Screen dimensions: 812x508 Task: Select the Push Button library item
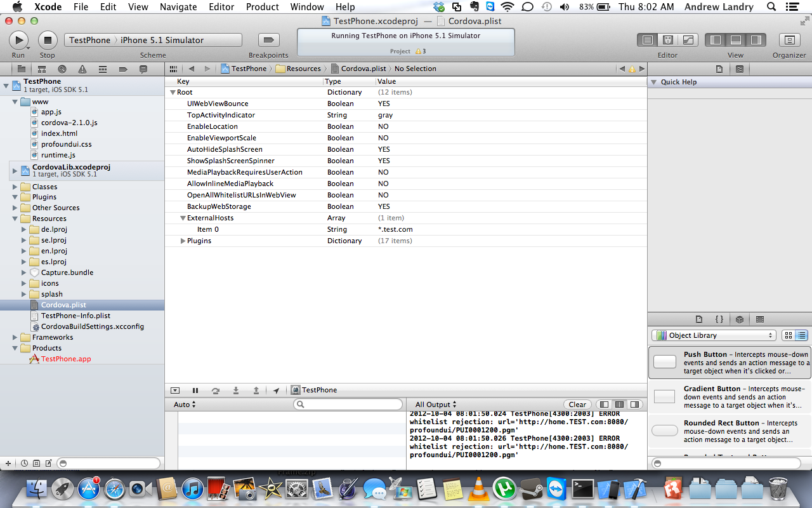[730, 362]
